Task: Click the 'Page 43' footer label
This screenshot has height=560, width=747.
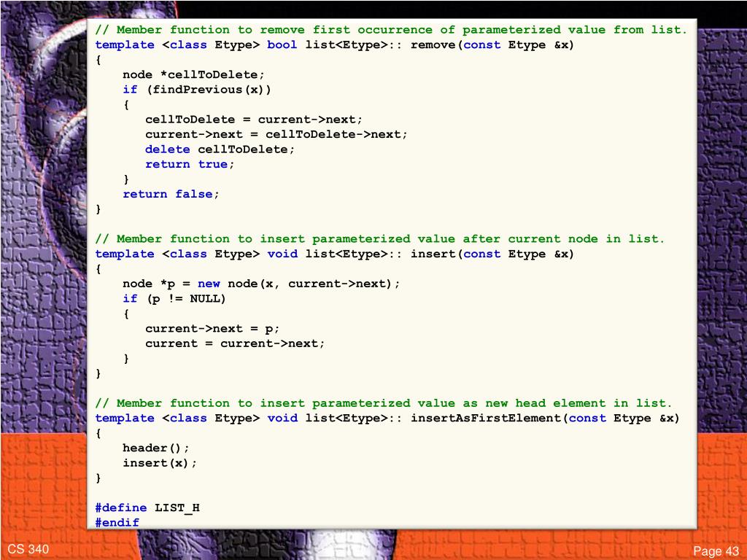Action: click(x=716, y=551)
